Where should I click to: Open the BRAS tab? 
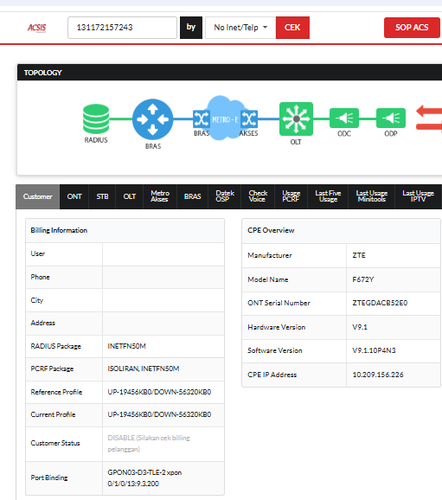click(192, 197)
